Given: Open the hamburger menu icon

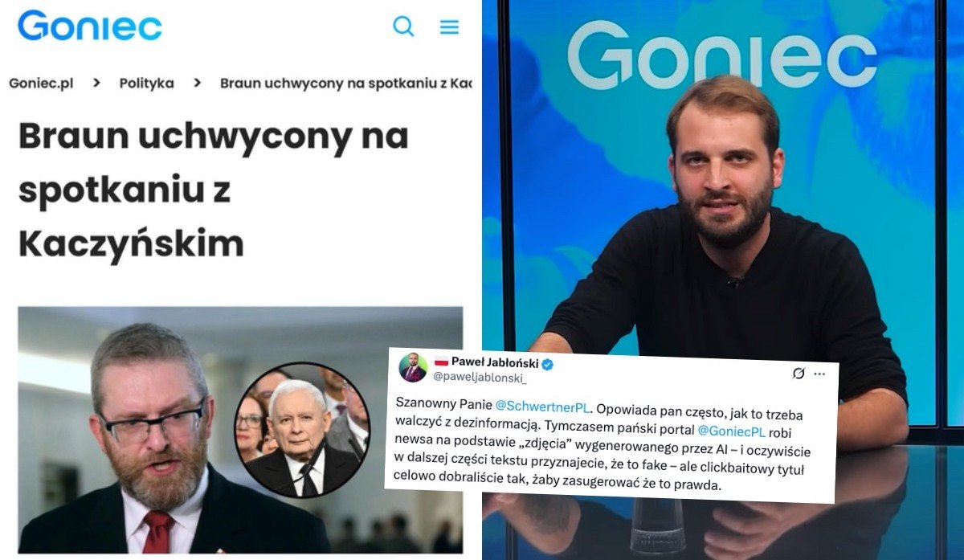Looking at the screenshot, I should coord(449,27).
